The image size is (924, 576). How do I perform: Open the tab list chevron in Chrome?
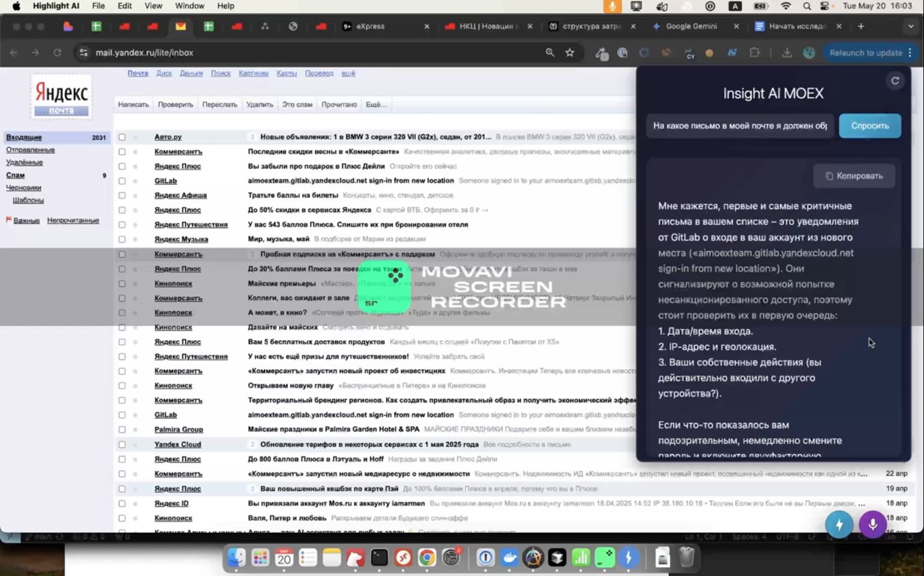[912, 26]
